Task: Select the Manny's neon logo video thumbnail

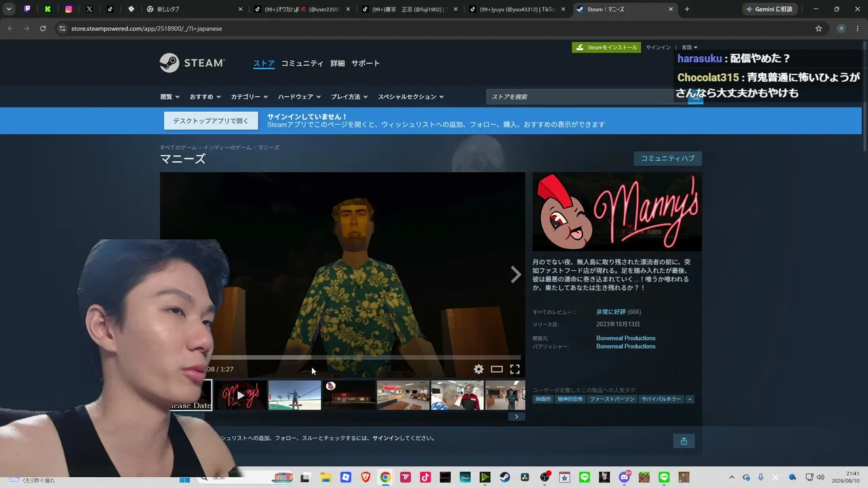Action: (241, 395)
